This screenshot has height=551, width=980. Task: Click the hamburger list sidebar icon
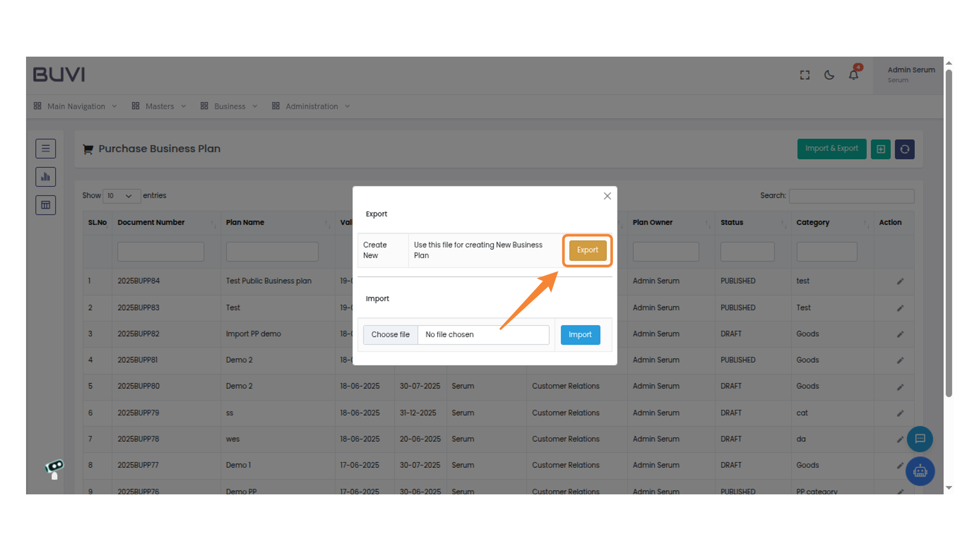(45, 148)
